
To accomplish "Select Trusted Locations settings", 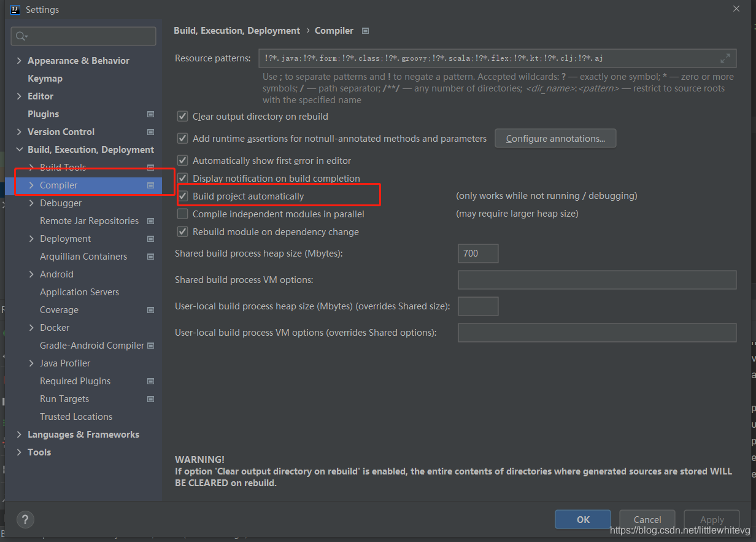I will coord(76,417).
